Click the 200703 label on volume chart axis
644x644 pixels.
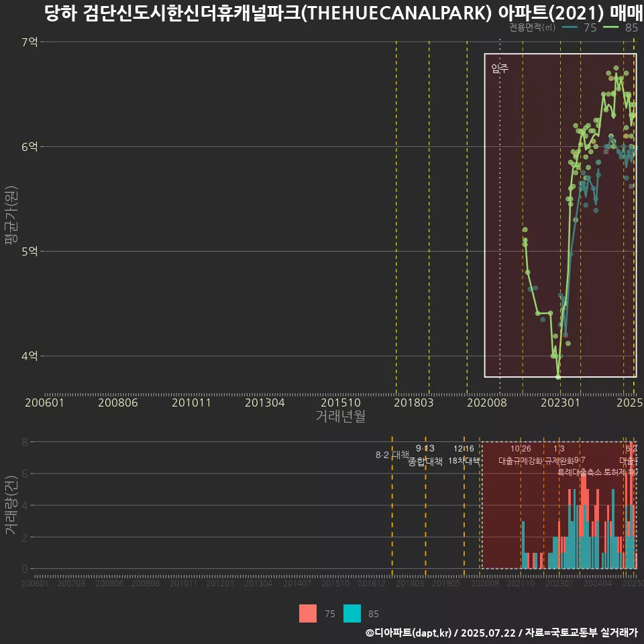(x=71, y=583)
